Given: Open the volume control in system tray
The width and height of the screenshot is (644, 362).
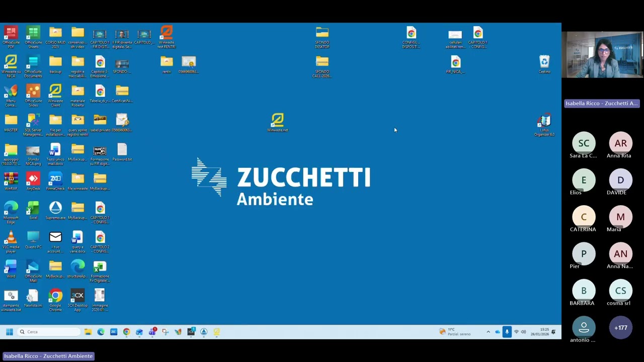Looking at the screenshot, I should (523, 332).
